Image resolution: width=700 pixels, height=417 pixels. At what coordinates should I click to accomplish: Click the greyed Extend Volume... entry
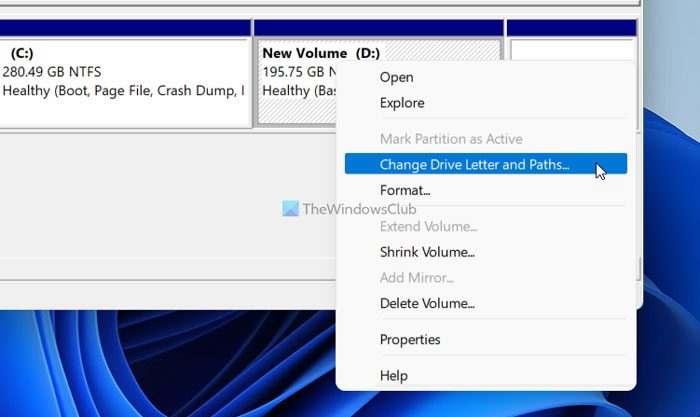click(486, 226)
